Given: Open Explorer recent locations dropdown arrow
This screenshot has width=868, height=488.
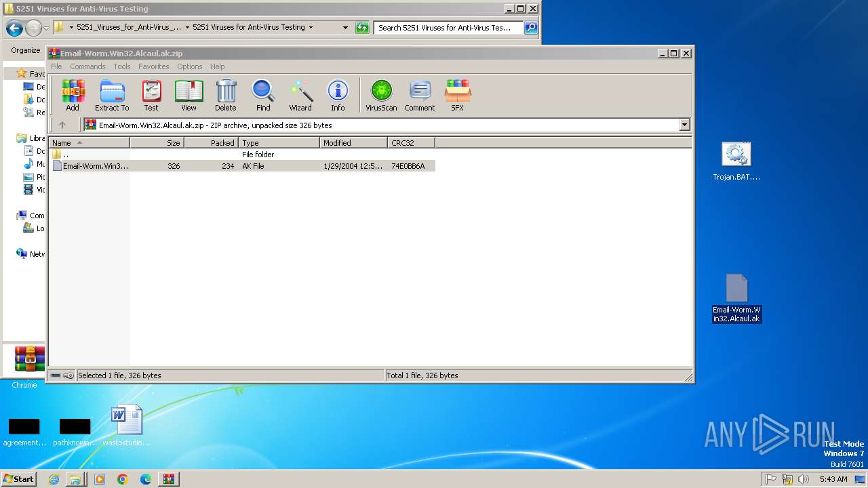Looking at the screenshot, I should (x=46, y=28).
